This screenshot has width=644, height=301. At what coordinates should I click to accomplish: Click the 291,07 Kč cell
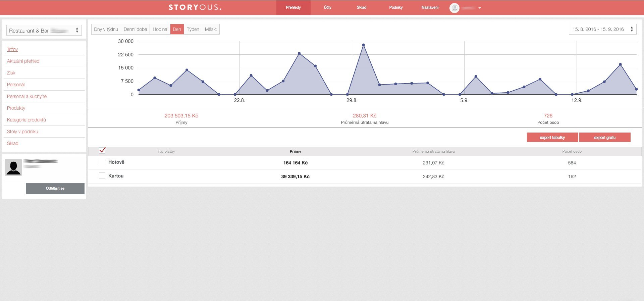click(433, 163)
